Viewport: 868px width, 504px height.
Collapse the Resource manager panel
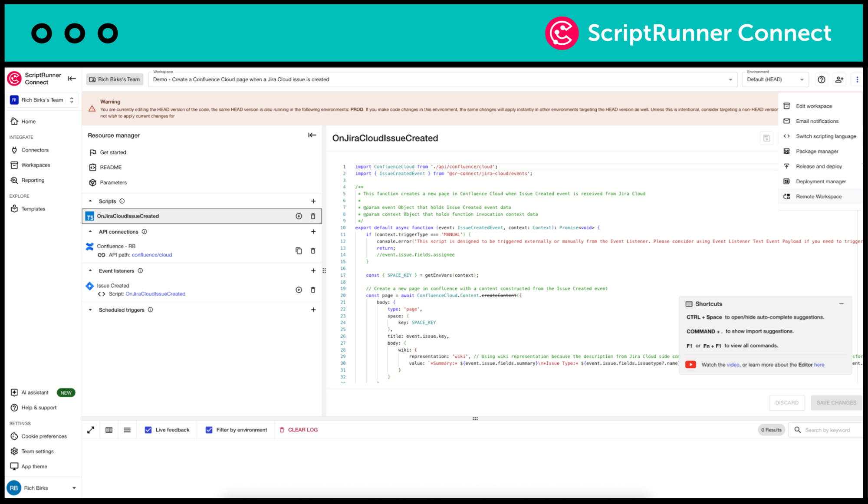pyautogui.click(x=312, y=135)
